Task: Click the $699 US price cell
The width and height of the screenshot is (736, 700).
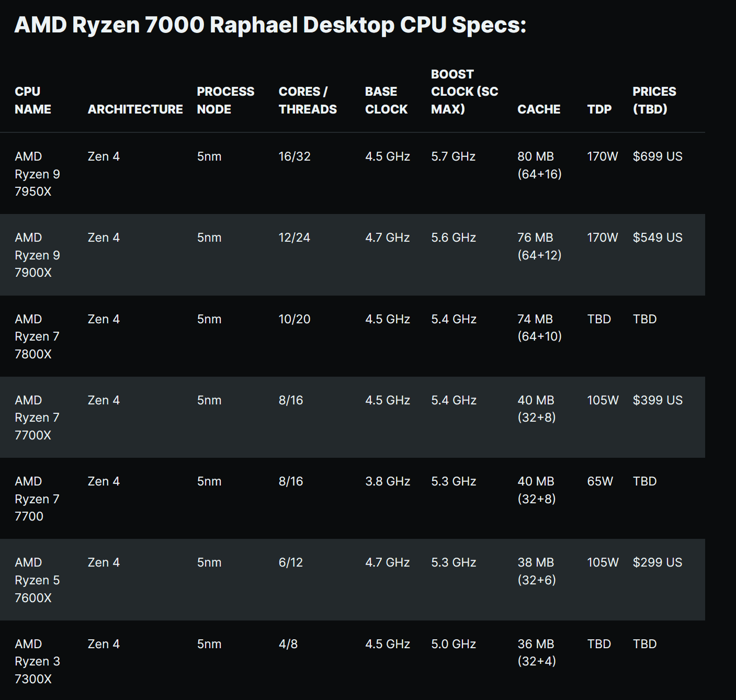Action: coord(658,156)
